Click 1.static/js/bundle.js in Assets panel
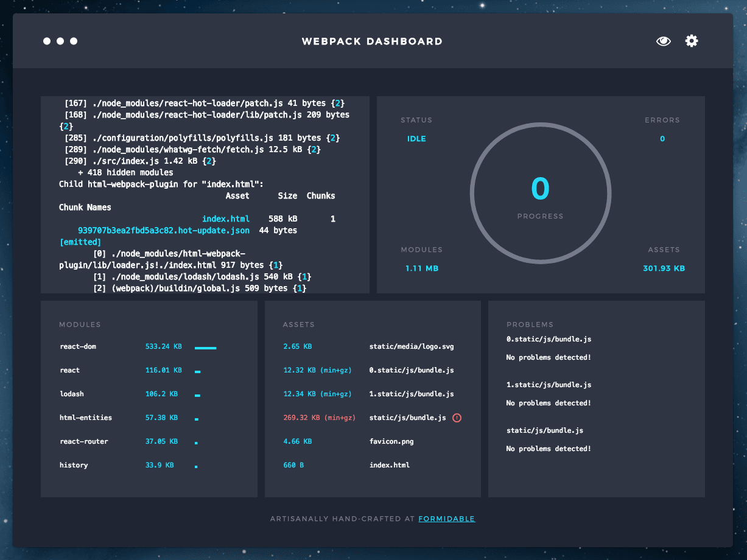Image resolution: width=747 pixels, height=560 pixels. (412, 394)
